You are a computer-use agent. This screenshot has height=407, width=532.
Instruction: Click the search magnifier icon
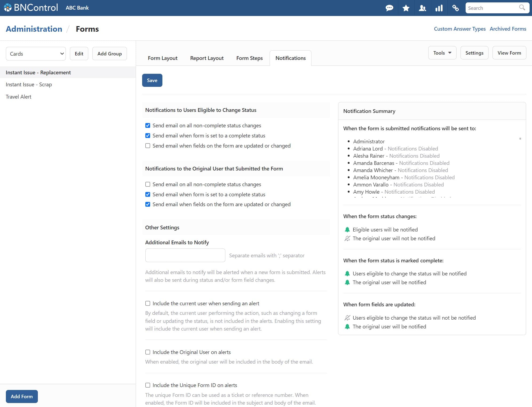point(522,8)
